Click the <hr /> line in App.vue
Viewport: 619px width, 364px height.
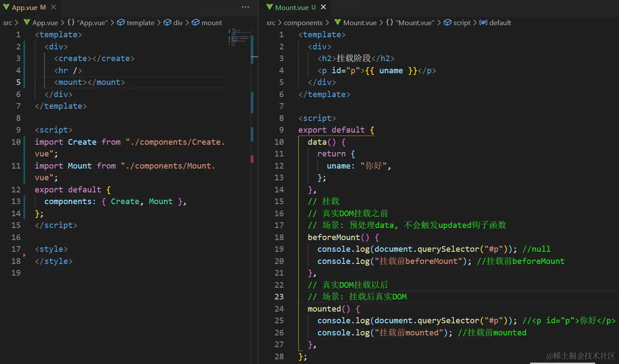68,70
